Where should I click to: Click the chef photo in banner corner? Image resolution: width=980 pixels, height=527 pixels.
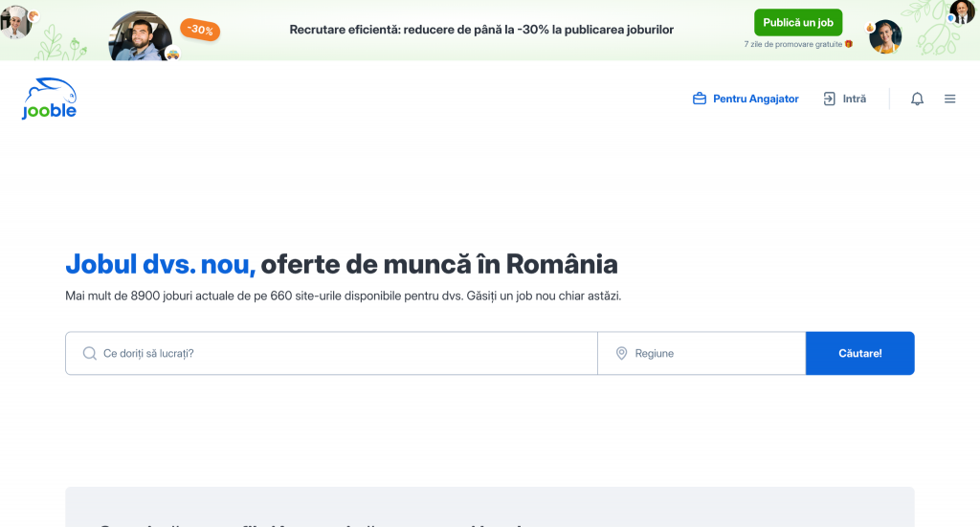15,22
